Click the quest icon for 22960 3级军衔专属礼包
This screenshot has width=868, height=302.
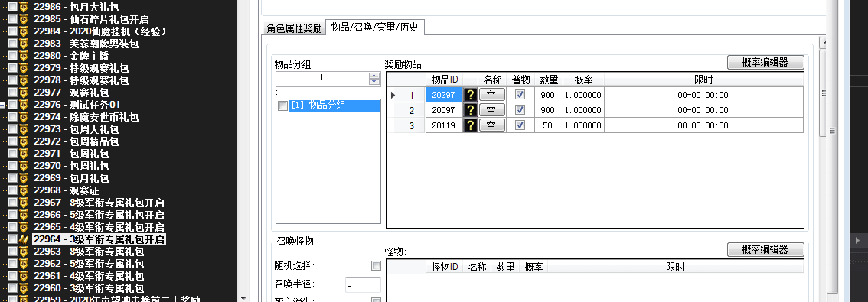point(23,288)
